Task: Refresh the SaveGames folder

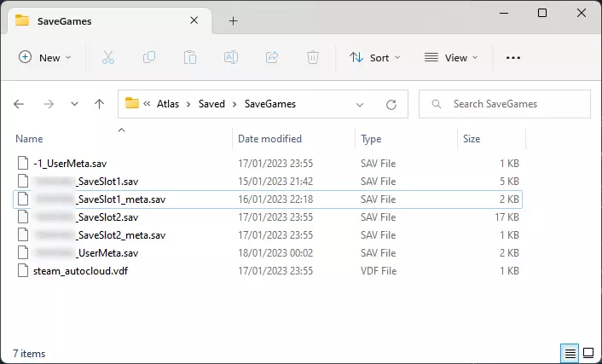Action: pos(391,104)
